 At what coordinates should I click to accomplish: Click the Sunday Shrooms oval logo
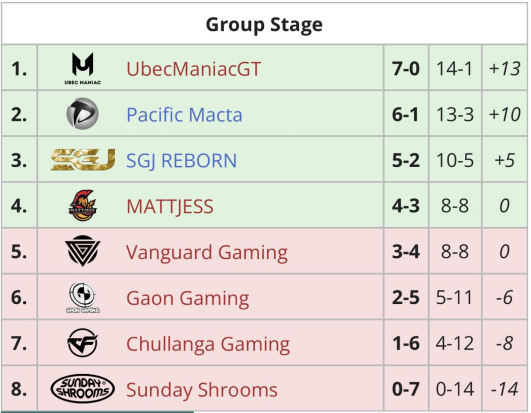click(x=83, y=389)
